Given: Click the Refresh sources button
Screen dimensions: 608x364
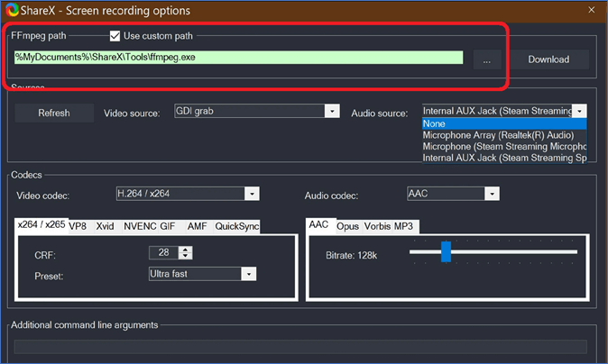Looking at the screenshot, I should coord(54,113).
